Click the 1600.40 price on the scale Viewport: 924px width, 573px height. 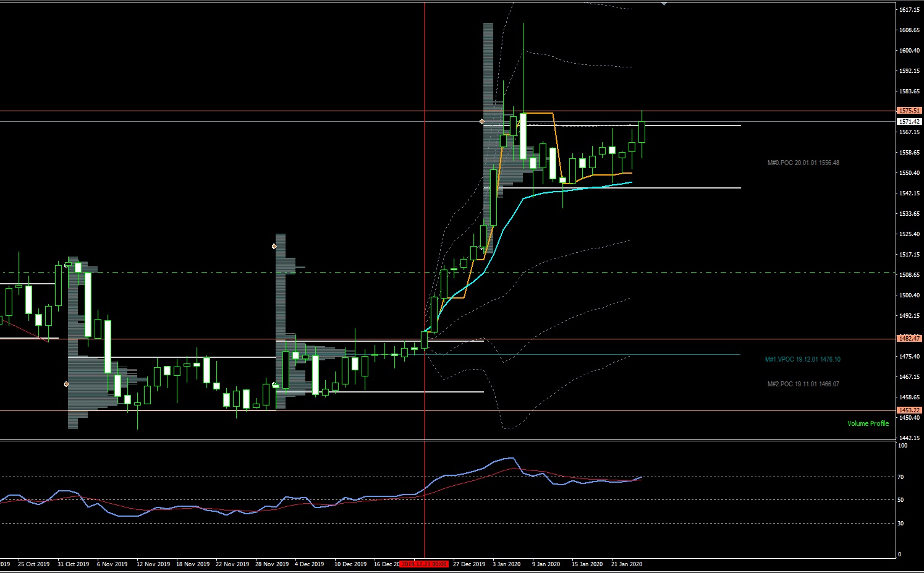(909, 51)
